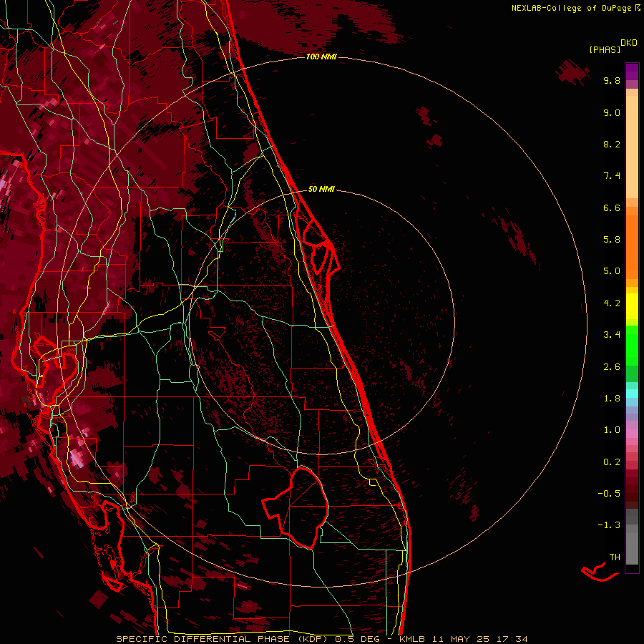
Task: Click the 2.6 scale value
Action: pyautogui.click(x=612, y=367)
